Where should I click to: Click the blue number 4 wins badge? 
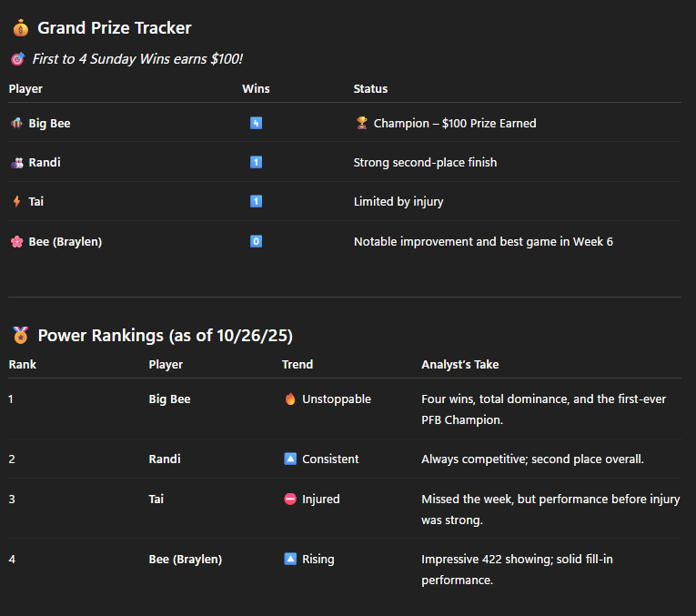[256, 123]
